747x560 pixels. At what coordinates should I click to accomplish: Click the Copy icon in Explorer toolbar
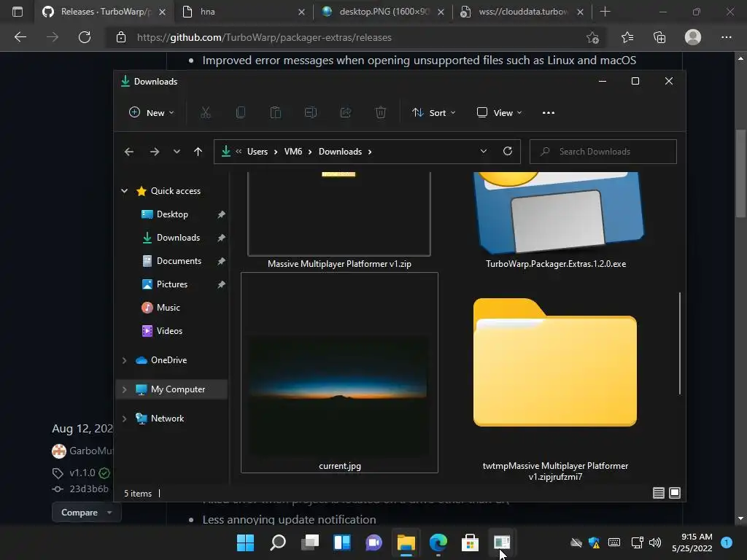point(241,113)
